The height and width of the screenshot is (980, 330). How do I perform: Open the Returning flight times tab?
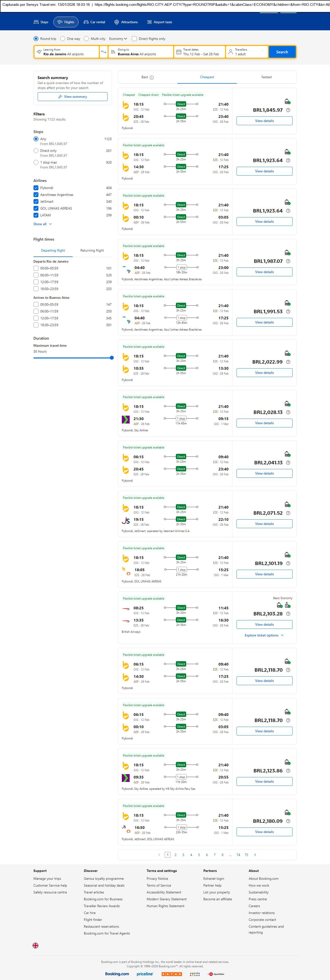pyautogui.click(x=92, y=251)
